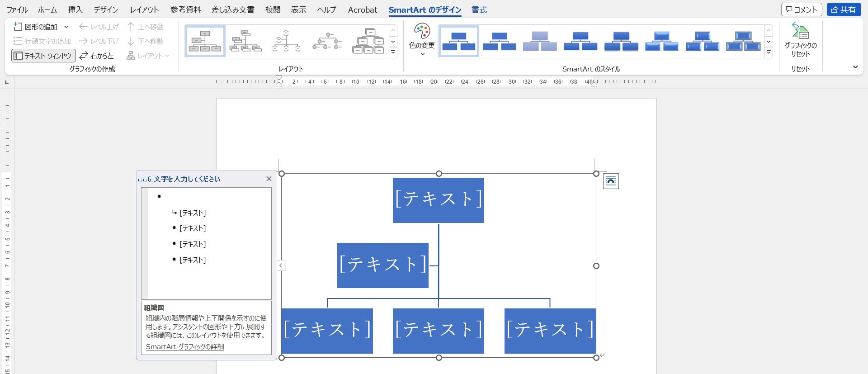The width and height of the screenshot is (868, 374).
Task: Apply the last 3D SmartArt style swatch
Action: coord(743,41)
